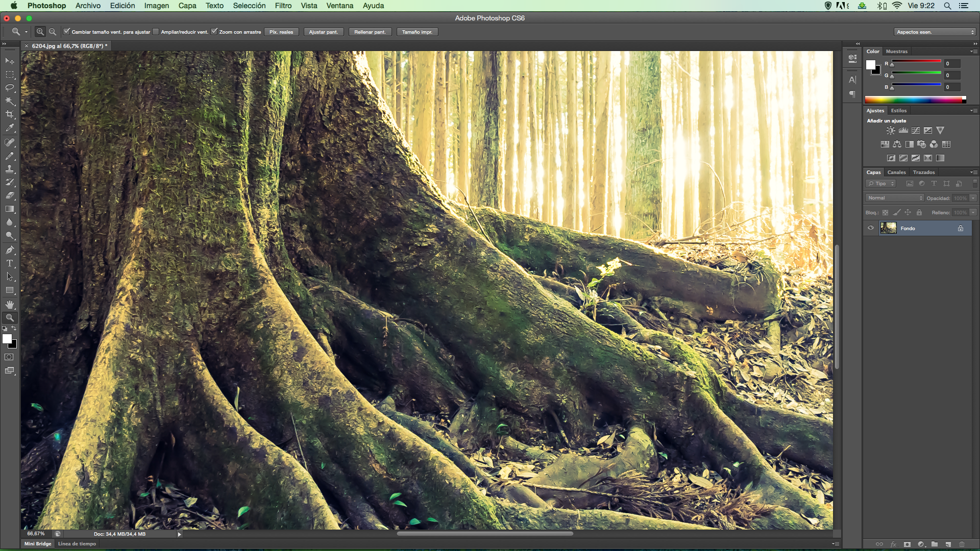This screenshot has width=980, height=551.
Task: Open the Filtro menu
Action: pos(283,6)
